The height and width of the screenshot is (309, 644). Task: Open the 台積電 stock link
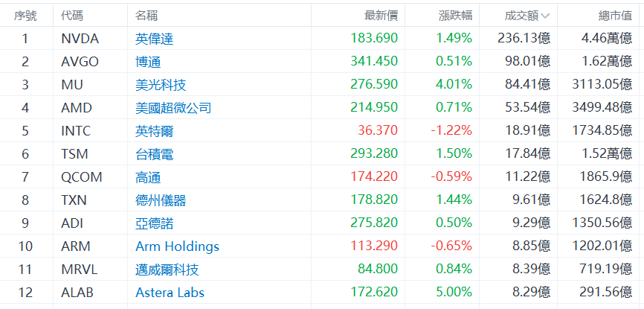155,154
